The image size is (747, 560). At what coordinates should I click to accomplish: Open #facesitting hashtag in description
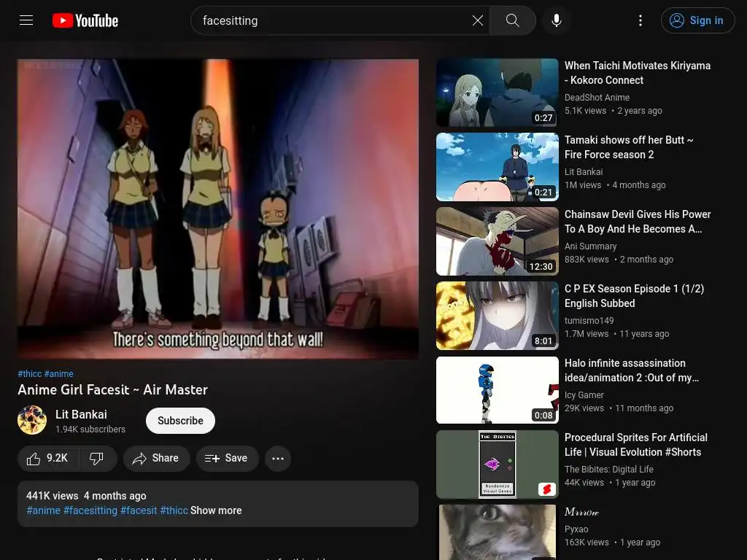click(x=90, y=510)
